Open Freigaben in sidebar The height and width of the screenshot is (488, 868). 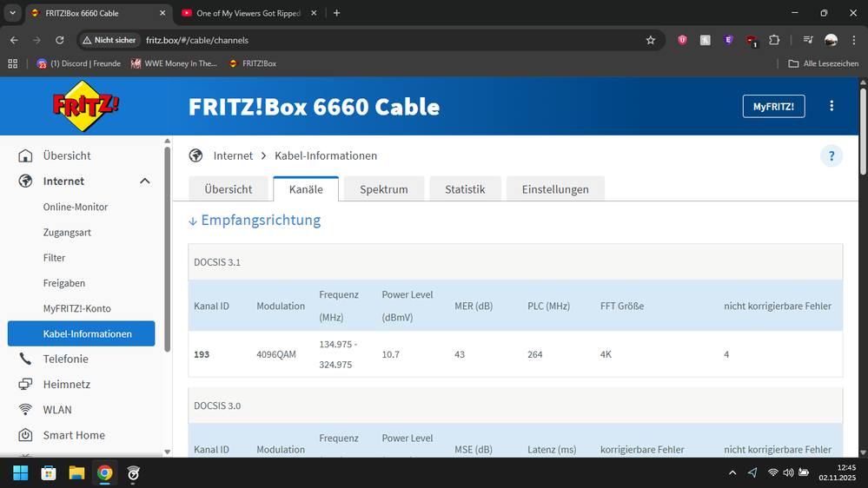tap(64, 283)
